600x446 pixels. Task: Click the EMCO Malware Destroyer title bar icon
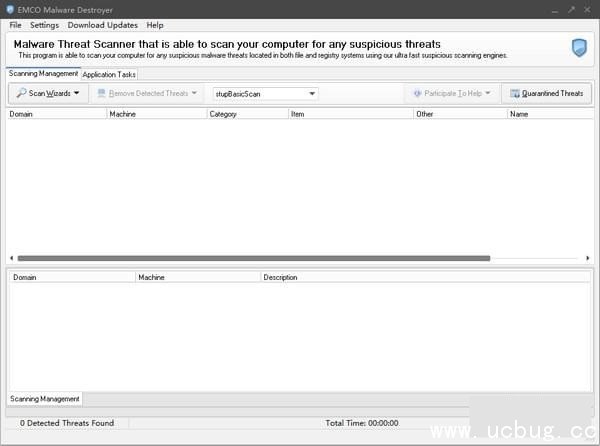[x=10, y=9]
